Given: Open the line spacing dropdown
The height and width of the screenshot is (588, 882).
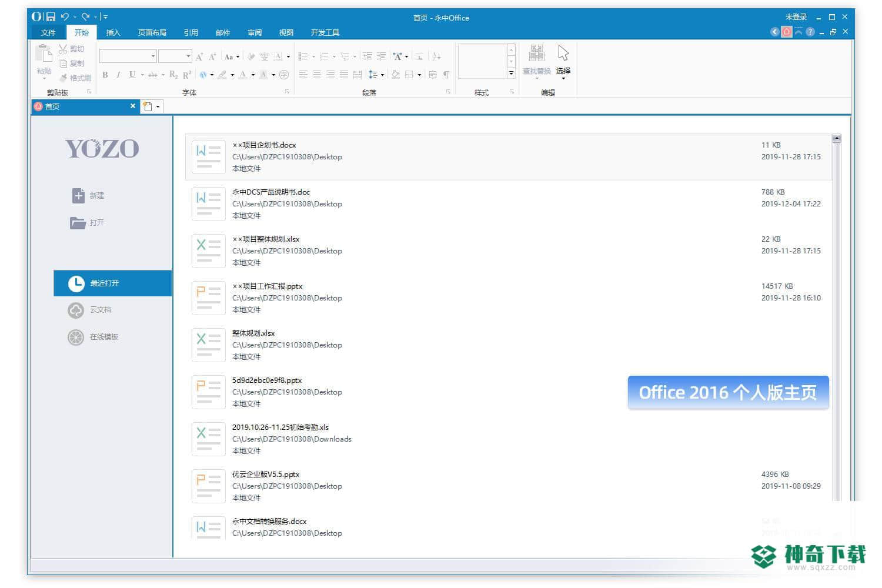Looking at the screenshot, I should tap(383, 75).
